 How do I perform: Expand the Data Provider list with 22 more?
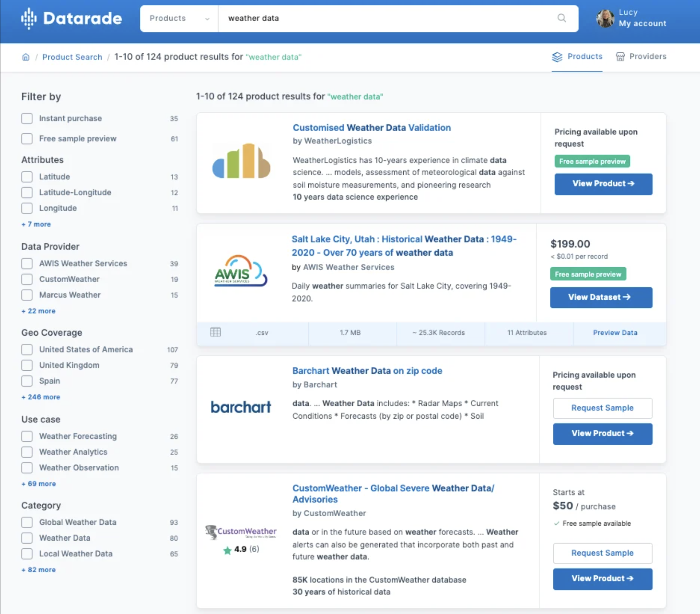[x=38, y=311]
